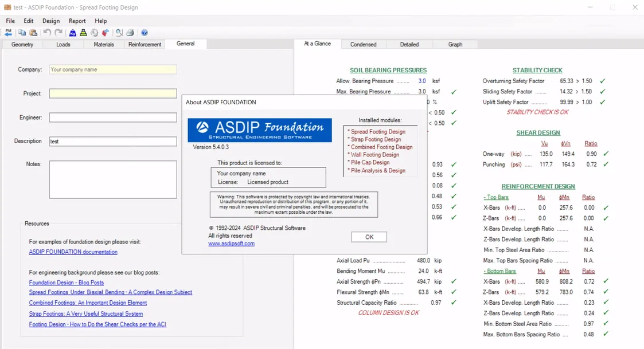The width and height of the screenshot is (644, 349).
Task: Click the Copy toolbar icon
Action: point(22,33)
